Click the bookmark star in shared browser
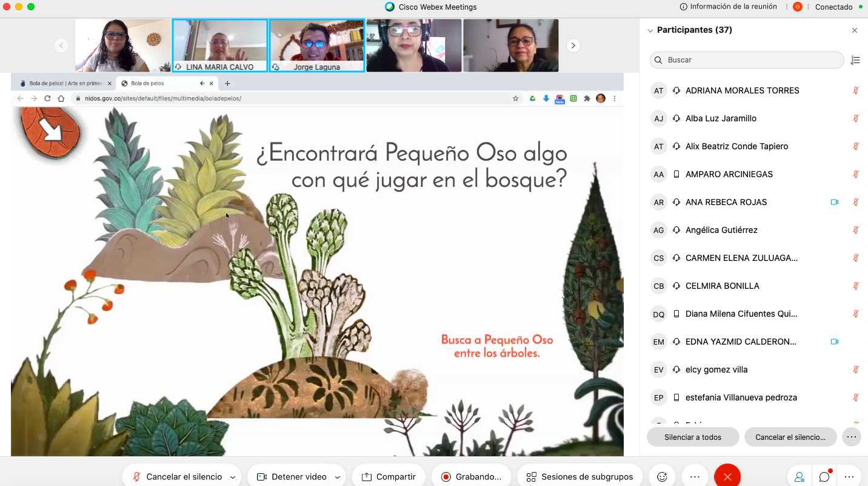The image size is (868, 486). coord(516,98)
